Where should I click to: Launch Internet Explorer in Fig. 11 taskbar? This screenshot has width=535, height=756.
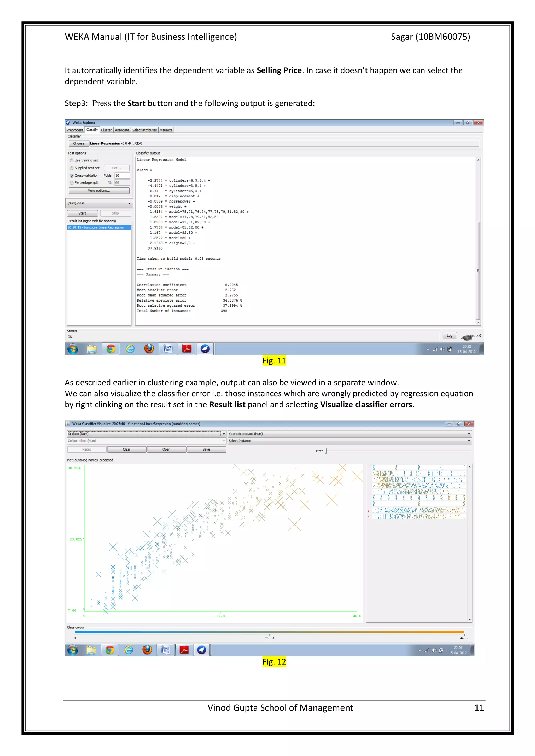tap(130, 349)
